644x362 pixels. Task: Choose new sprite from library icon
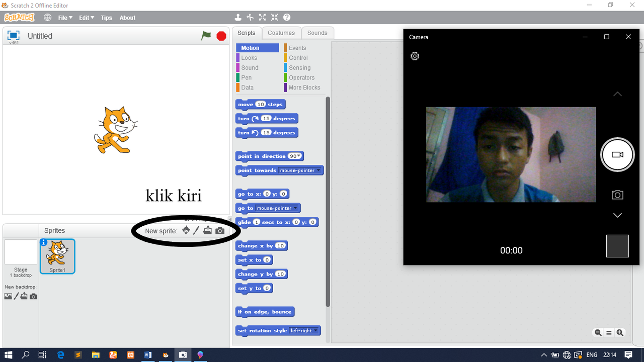click(x=186, y=230)
